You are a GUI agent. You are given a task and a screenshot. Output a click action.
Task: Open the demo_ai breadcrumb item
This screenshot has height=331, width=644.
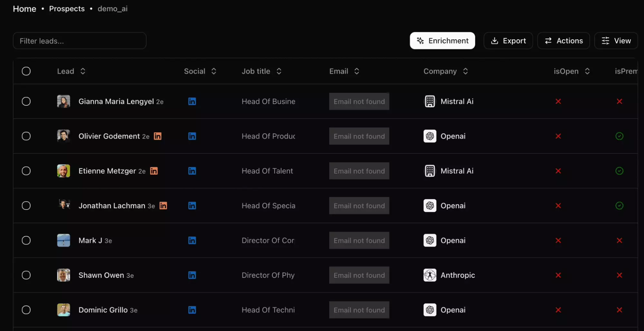coord(112,9)
